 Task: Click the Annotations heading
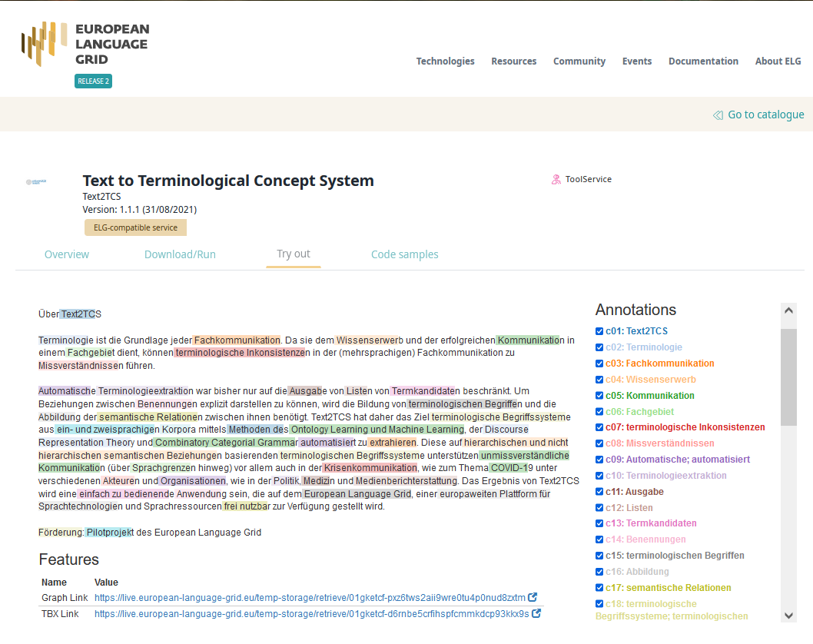pyautogui.click(x=635, y=310)
